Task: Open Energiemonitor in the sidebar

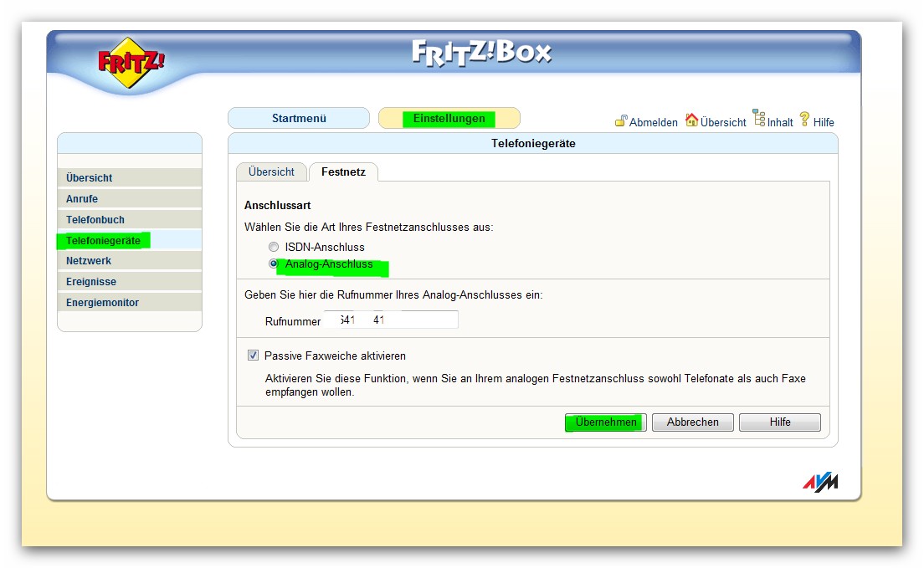Action: (130, 302)
